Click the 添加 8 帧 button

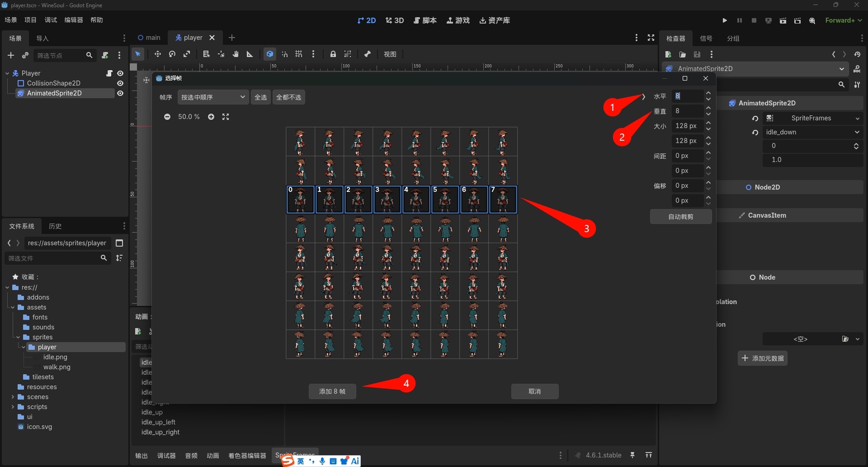click(332, 391)
